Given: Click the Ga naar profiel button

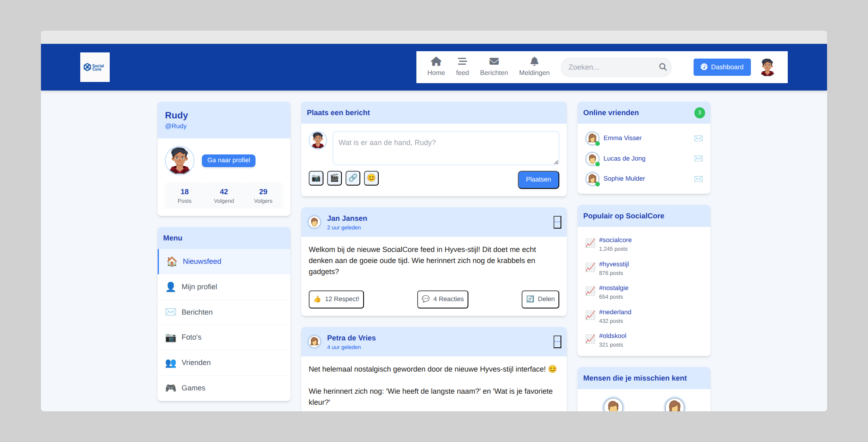Looking at the screenshot, I should pyautogui.click(x=228, y=160).
